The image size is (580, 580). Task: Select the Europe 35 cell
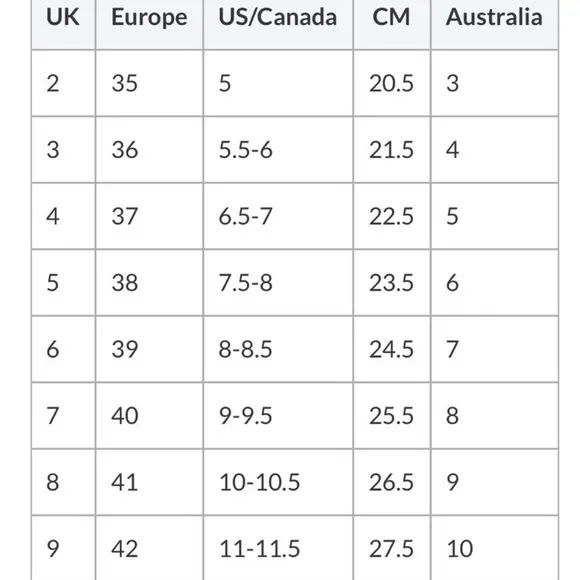coord(149,83)
